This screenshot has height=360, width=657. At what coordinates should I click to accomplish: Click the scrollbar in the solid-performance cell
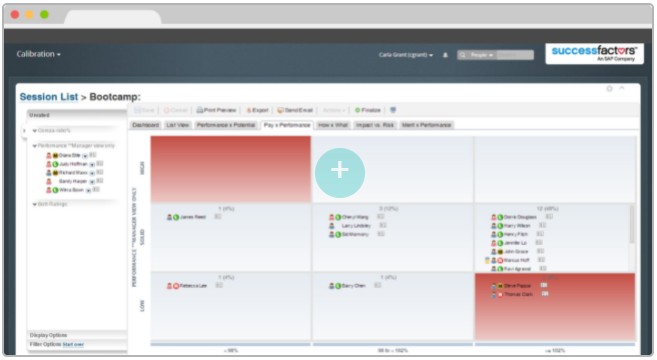pyautogui.click(x=632, y=224)
